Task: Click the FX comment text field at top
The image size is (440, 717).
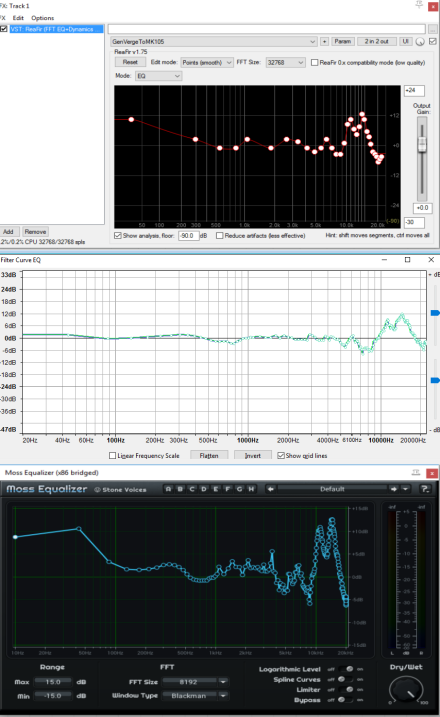Action: pos(267,29)
